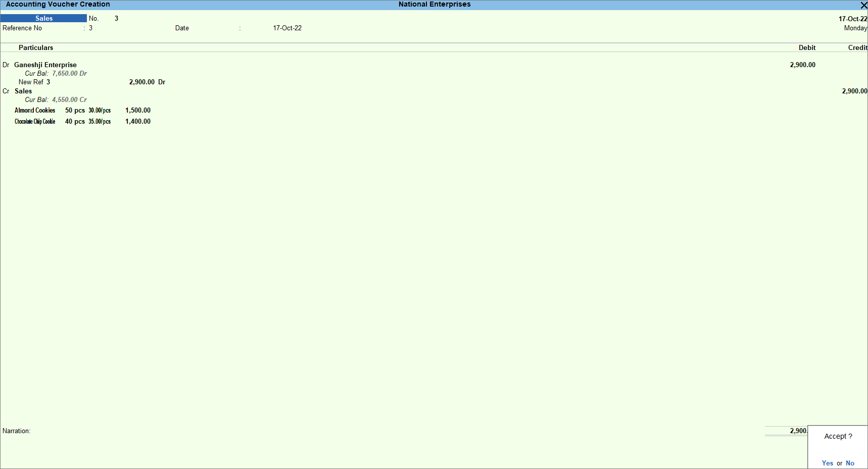Click No in the Accept prompt
Viewport: 868px width, 469px height.
point(850,463)
